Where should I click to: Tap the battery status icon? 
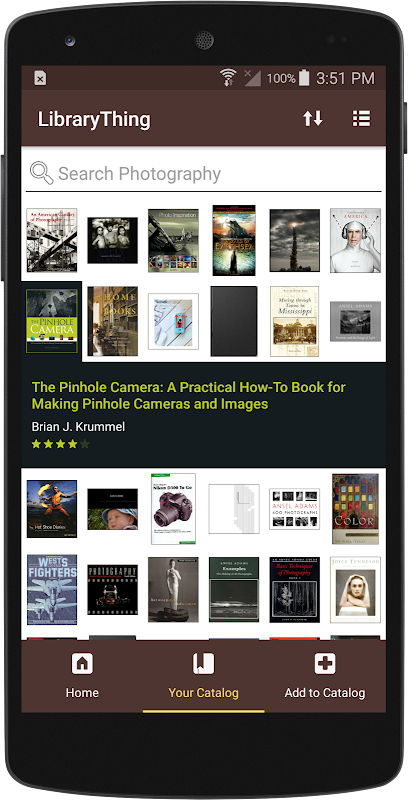pos(304,78)
